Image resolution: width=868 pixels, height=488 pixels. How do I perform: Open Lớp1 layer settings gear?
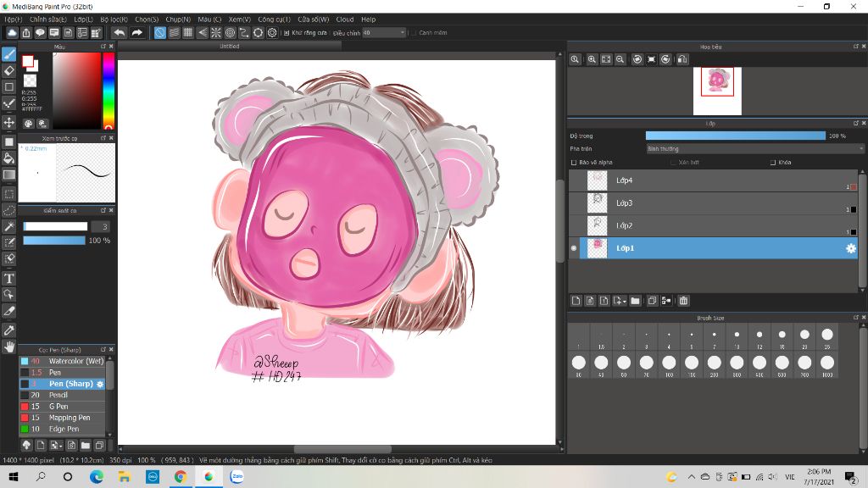(851, 248)
